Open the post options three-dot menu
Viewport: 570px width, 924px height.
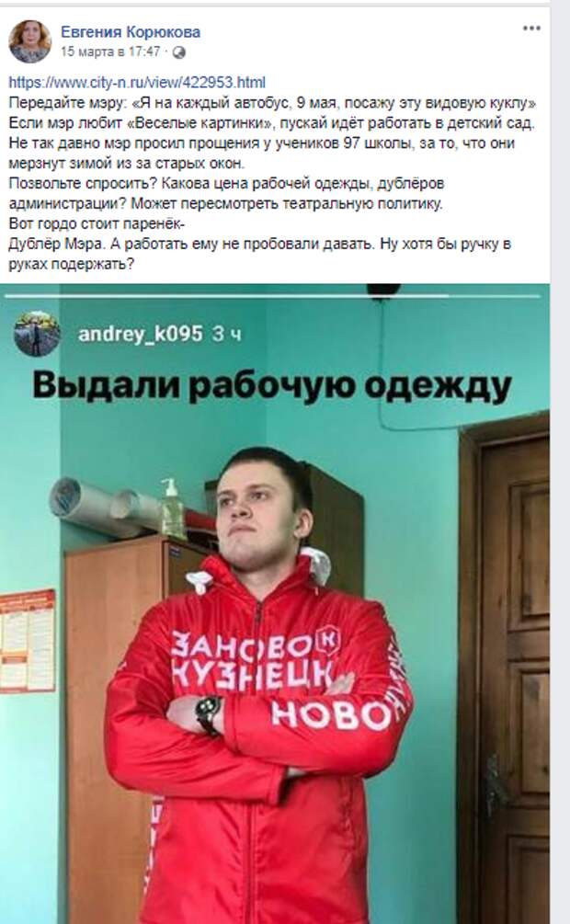click(x=531, y=29)
